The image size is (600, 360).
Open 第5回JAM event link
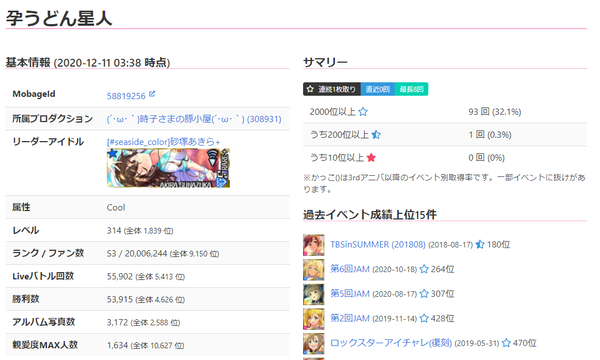coord(350,294)
